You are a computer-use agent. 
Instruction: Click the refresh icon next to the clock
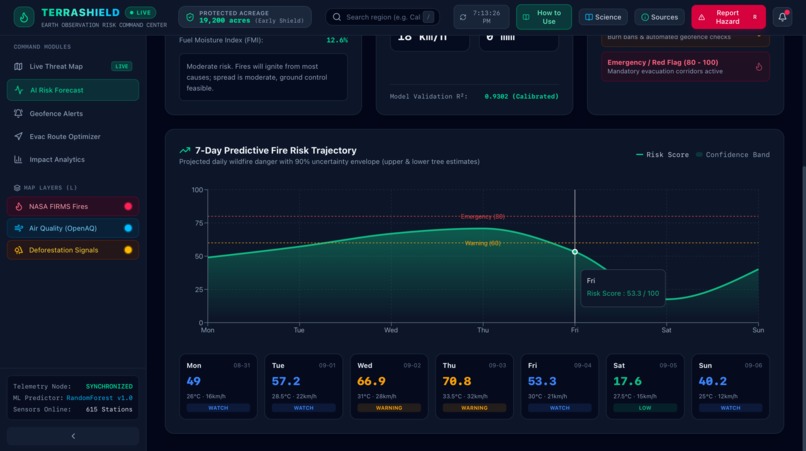pyautogui.click(x=463, y=17)
